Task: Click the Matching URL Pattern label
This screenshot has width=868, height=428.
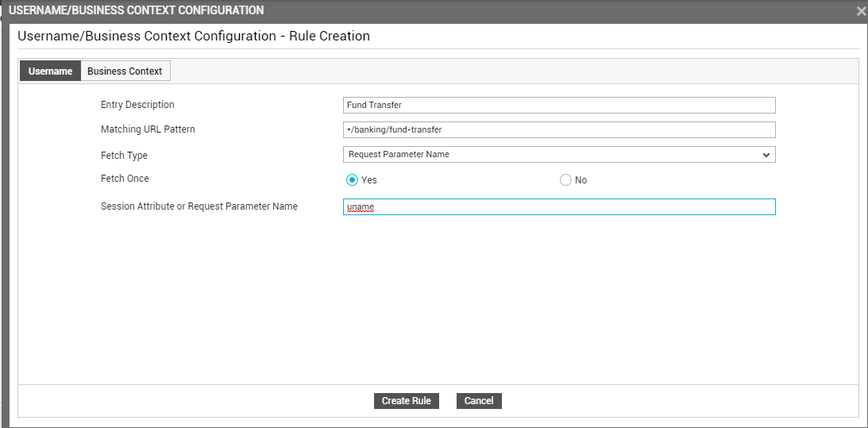Action: tap(148, 129)
